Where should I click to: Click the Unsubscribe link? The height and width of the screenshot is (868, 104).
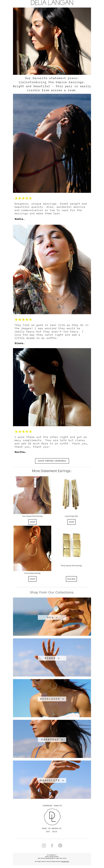(65, 861)
